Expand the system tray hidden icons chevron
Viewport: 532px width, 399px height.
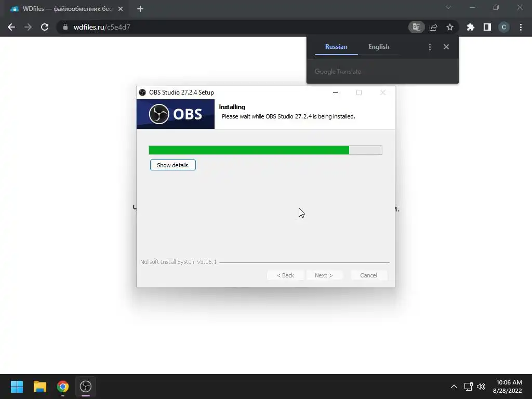[x=454, y=387]
